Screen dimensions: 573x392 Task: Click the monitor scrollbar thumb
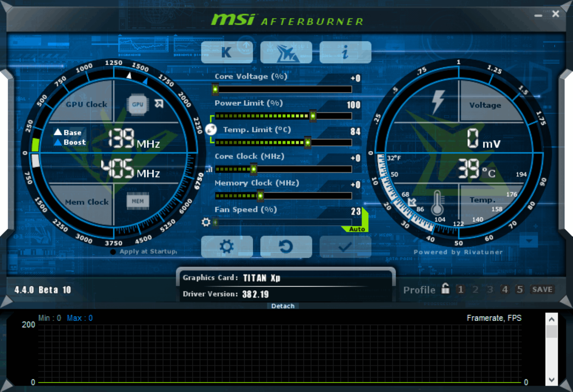pos(551,331)
